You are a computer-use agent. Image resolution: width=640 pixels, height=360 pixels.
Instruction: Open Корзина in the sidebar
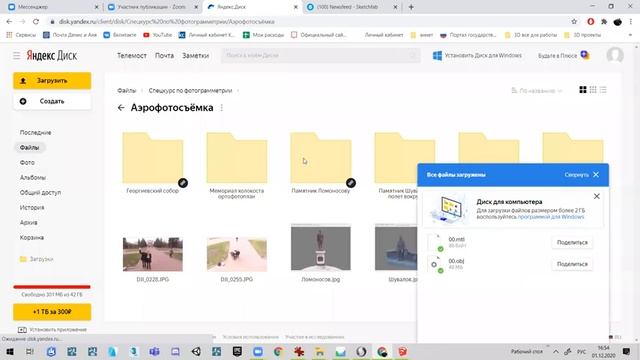tap(32, 238)
